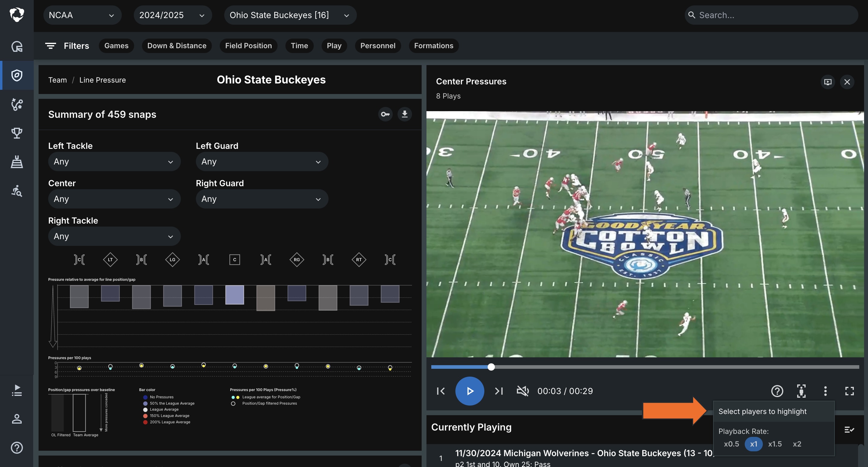Open the trophy section from the sidebar
The image size is (868, 467).
17,133
